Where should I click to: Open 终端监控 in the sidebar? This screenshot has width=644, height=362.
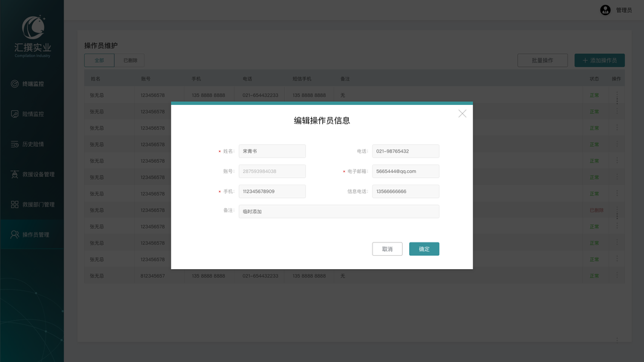[32, 84]
